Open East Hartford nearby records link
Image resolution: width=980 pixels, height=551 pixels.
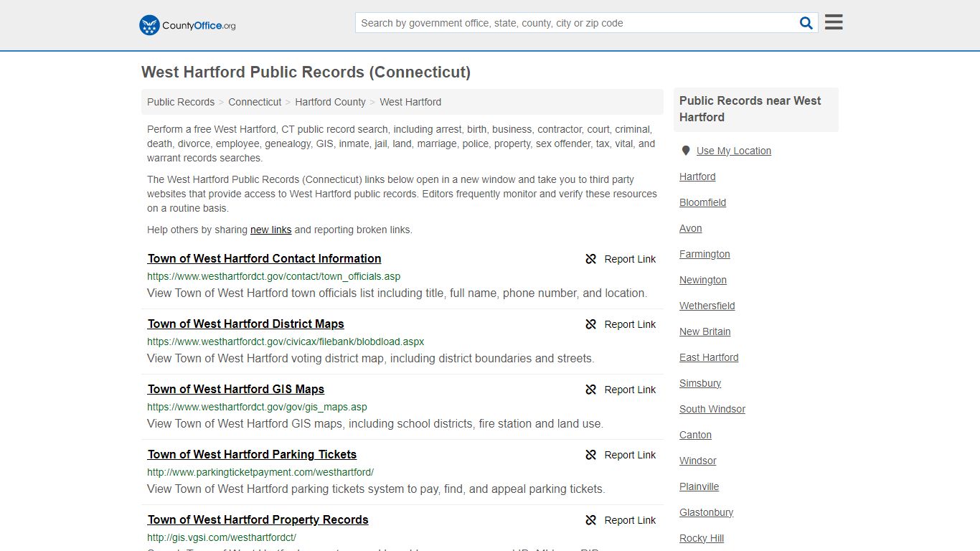pos(709,357)
